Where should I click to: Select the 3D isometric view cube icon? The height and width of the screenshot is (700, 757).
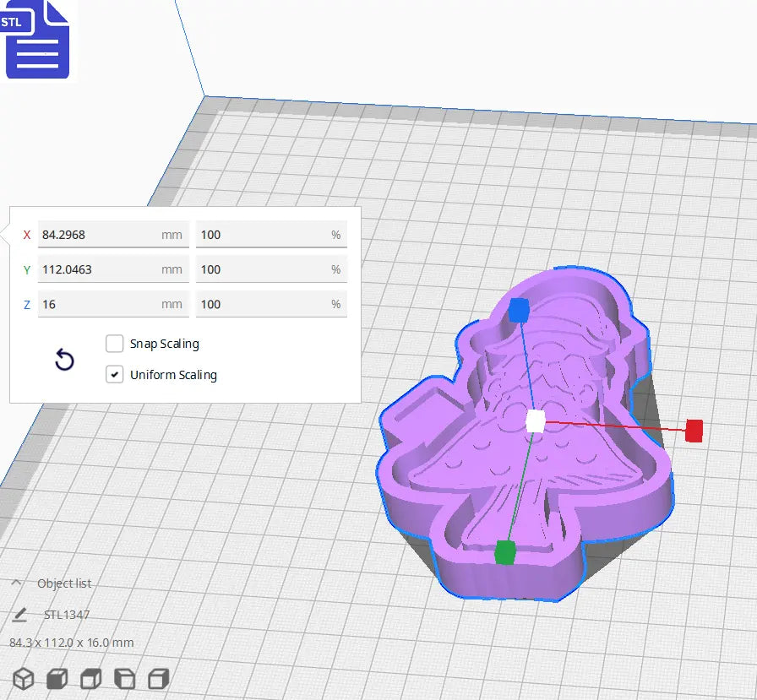click(x=23, y=679)
